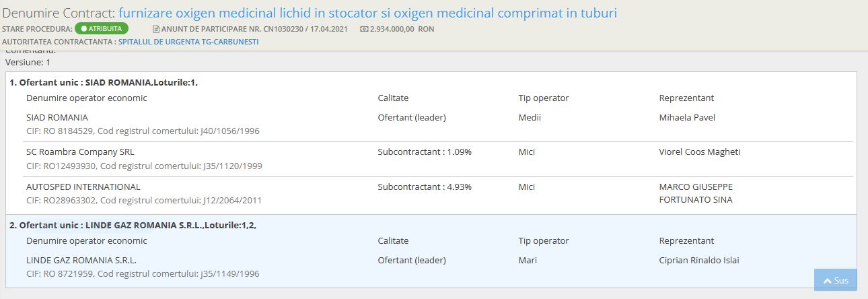Click the contract title furnizare oxigen medicinal
Screen dimensions: 868x299
coord(367,13)
